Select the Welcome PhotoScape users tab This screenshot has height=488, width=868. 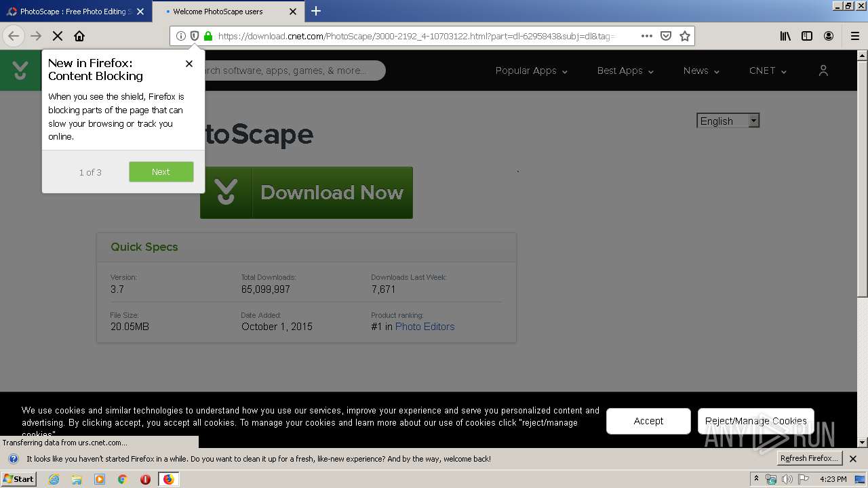pyautogui.click(x=217, y=12)
